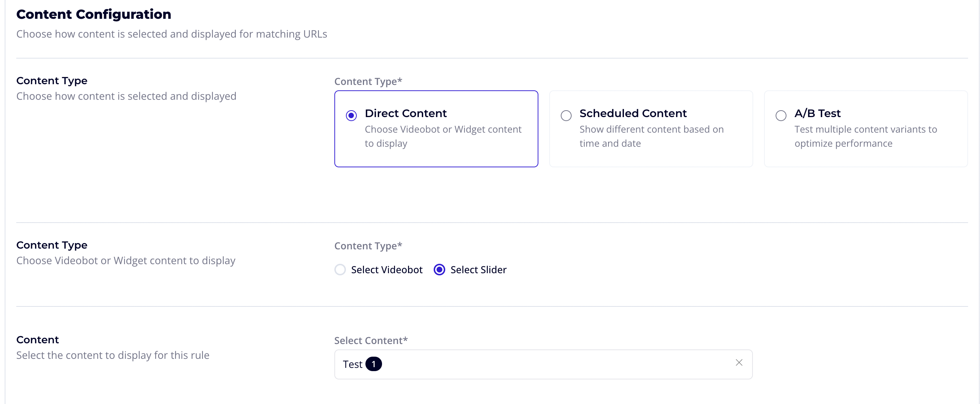Pick the A/B Test radio button

click(x=781, y=115)
